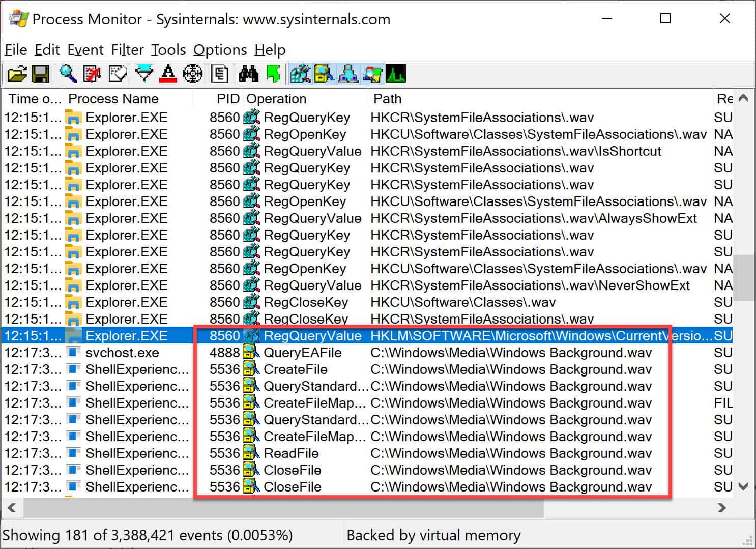Screen dimensions: 756x549
Task: Toggle Show Profiling Events graph icon
Action: click(x=396, y=74)
